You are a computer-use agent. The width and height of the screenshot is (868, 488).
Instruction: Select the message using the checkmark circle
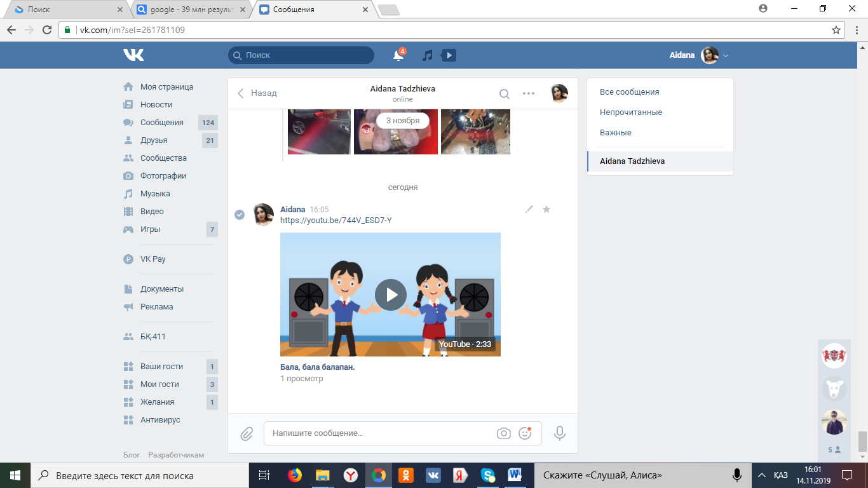[240, 215]
